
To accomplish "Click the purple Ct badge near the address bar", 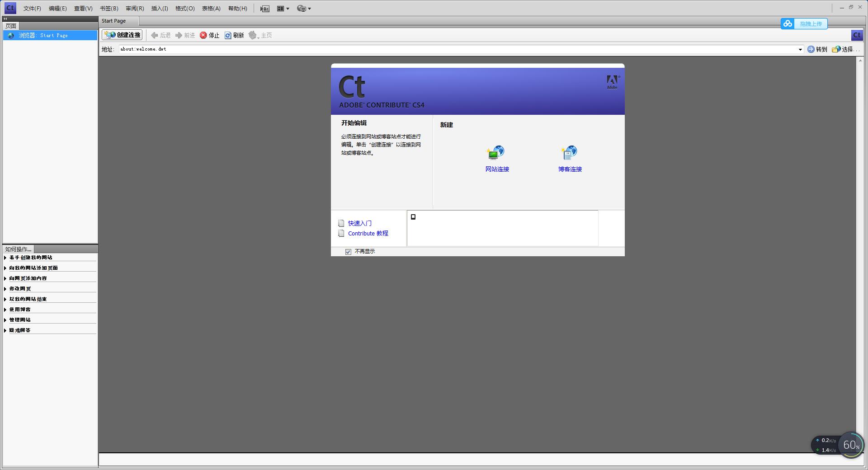I will (857, 35).
